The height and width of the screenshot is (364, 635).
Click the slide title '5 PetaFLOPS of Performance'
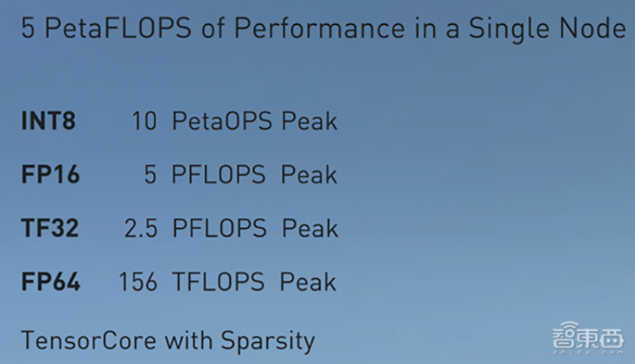click(213, 28)
